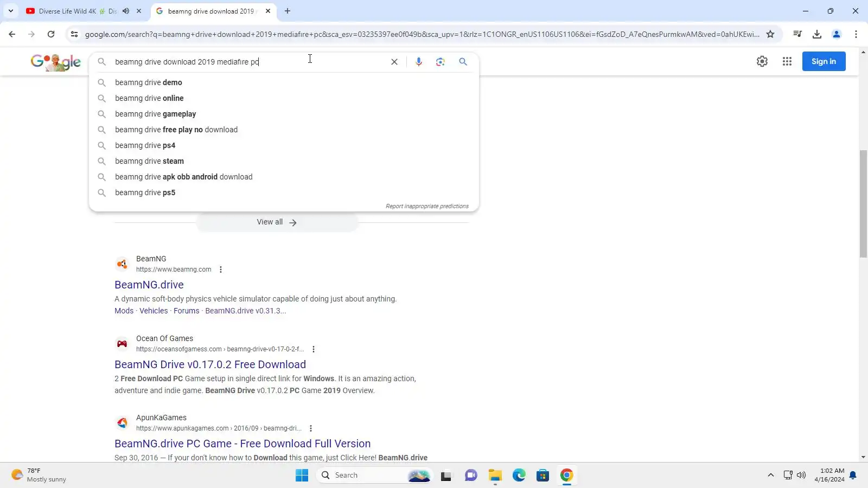Viewport: 868px width, 488px height.
Task: Open volume control in system tray
Action: pyautogui.click(x=802, y=476)
